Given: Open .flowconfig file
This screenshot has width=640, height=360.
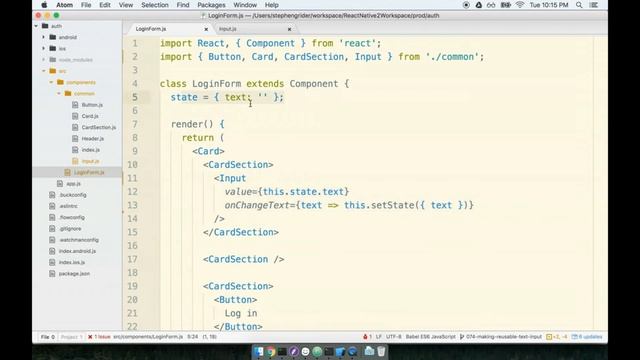Looking at the screenshot, I should [x=72, y=218].
